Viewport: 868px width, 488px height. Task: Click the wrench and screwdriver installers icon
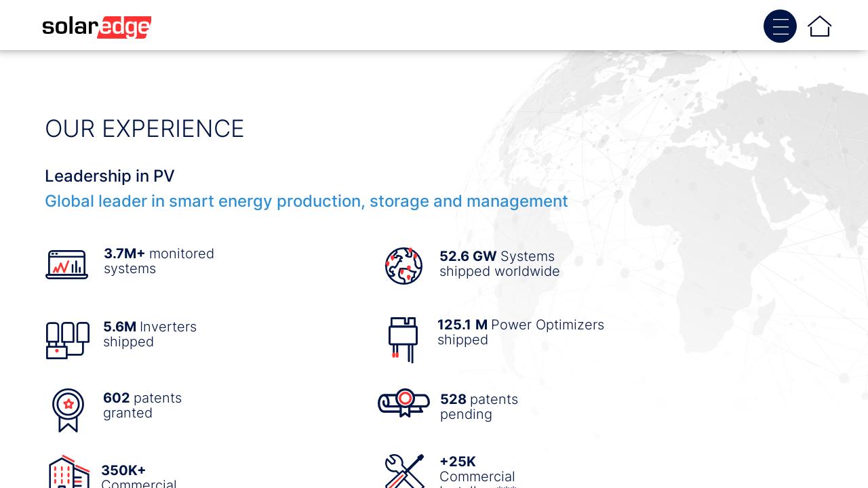click(404, 472)
